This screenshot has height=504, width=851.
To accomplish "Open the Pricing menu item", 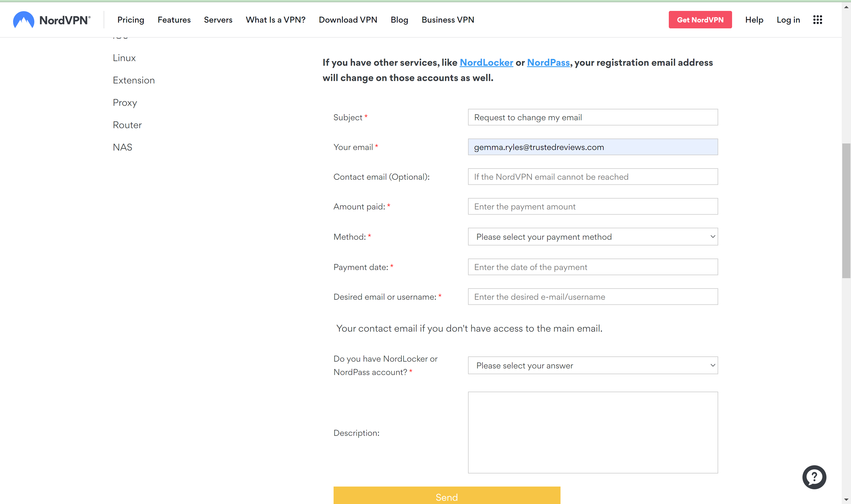I will click(131, 20).
